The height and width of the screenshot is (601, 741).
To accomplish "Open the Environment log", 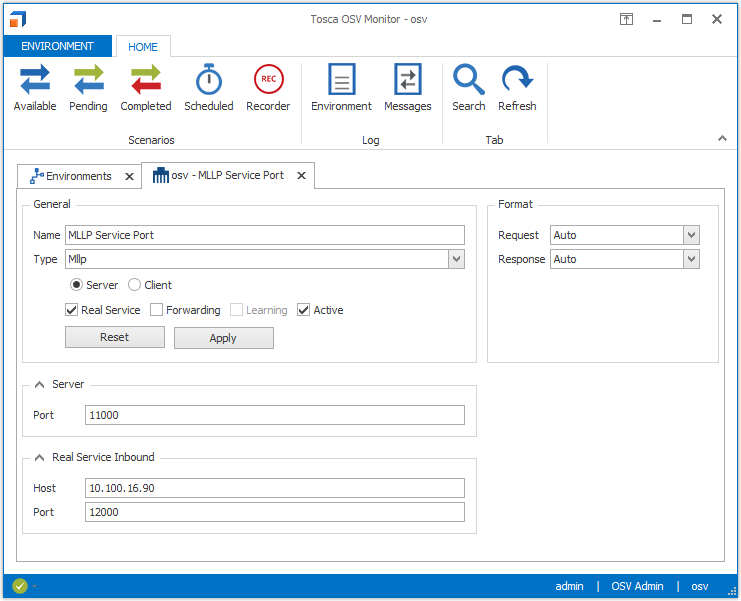I will (341, 87).
